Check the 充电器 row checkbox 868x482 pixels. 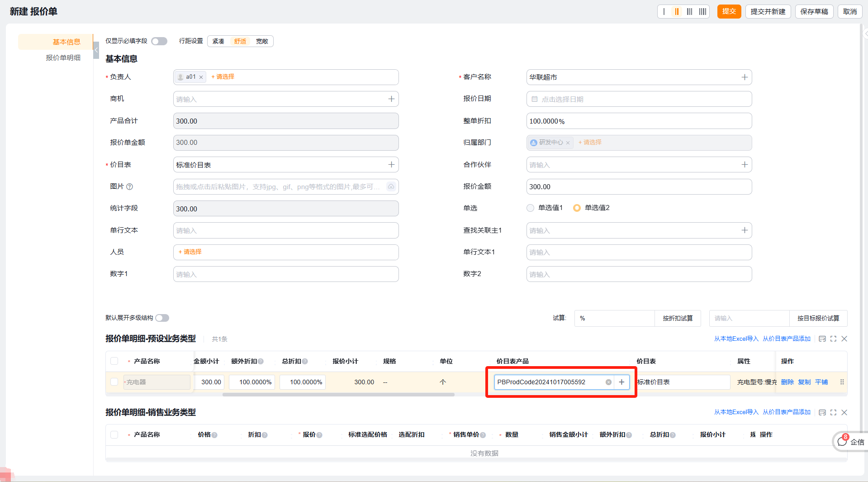coord(114,382)
